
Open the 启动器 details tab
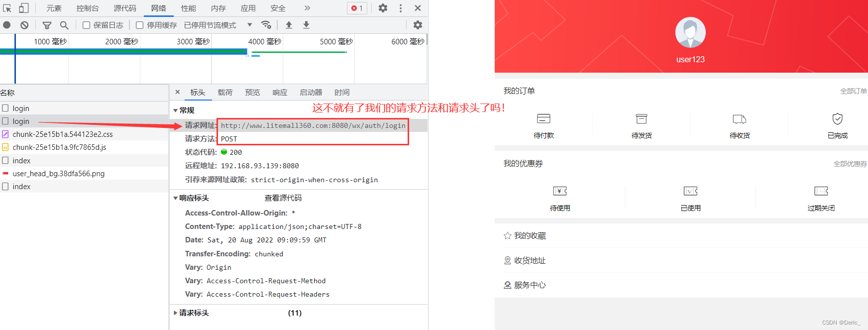[x=311, y=92]
